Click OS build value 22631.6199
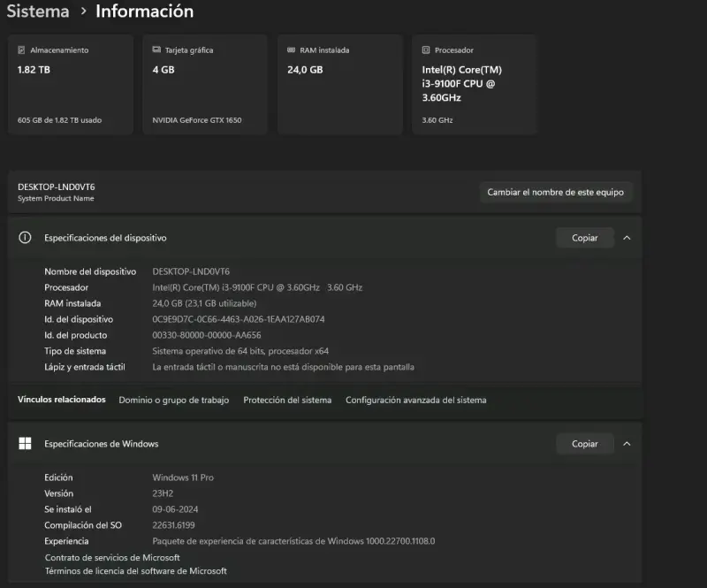Viewport: 707px width, 588px height. (x=173, y=525)
